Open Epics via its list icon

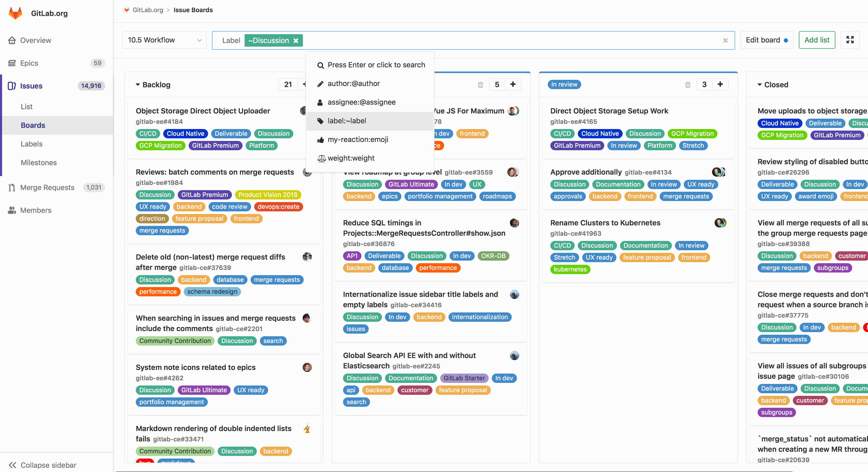tap(12, 63)
